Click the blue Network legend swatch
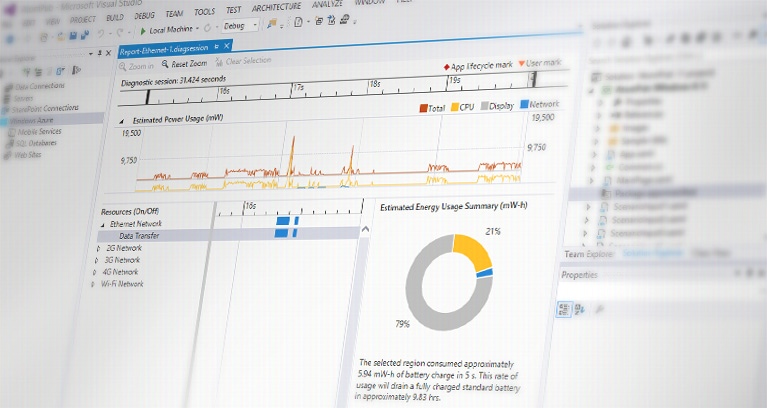 click(524, 104)
